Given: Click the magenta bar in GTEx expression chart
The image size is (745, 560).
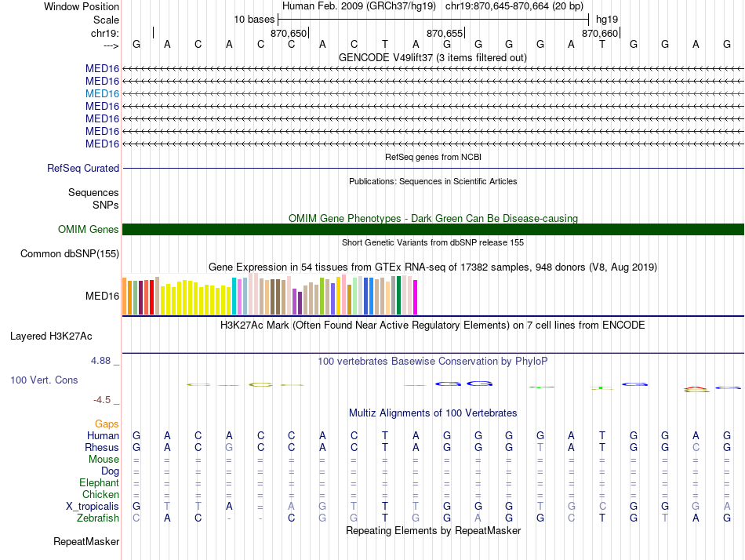Looking at the screenshot, I should pos(416,296).
